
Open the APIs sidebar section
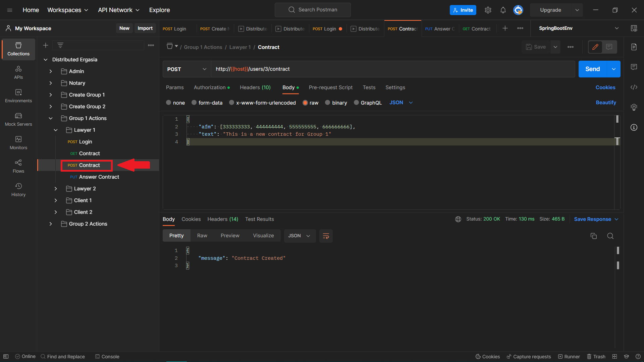(18, 72)
